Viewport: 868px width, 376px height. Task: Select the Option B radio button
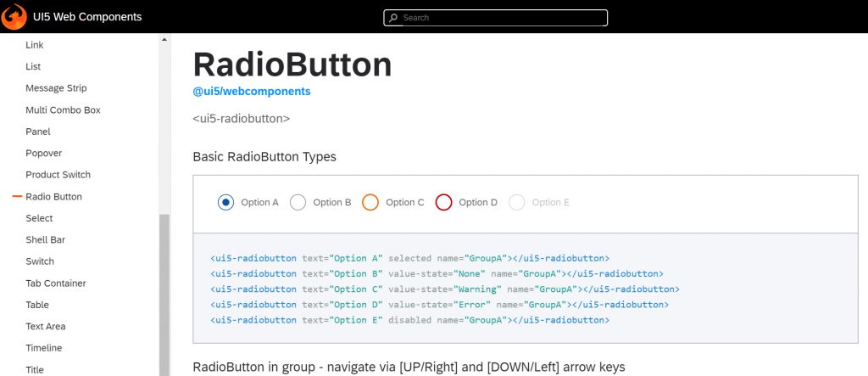tap(298, 202)
